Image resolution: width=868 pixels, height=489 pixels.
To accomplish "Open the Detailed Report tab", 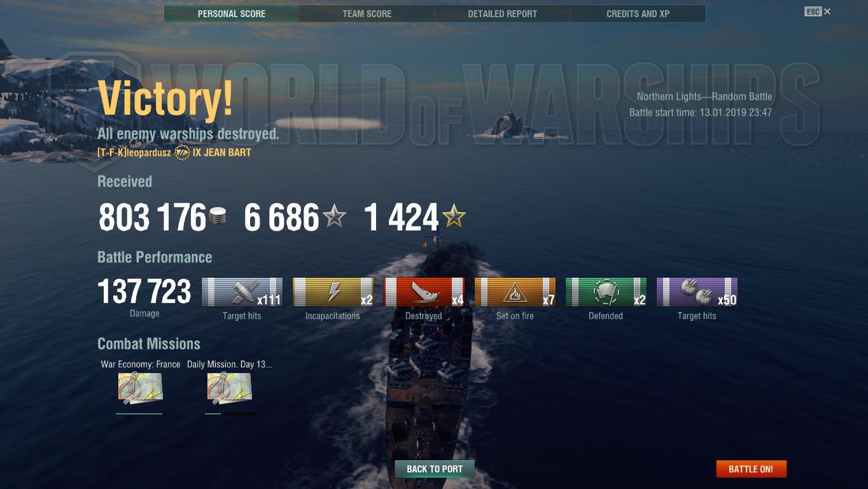I will (x=503, y=13).
